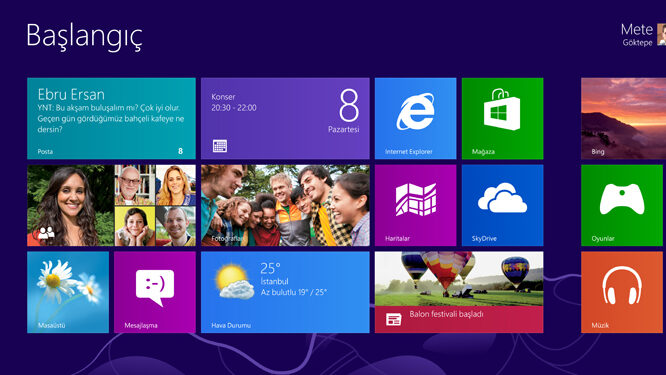666x375 pixels.
Task: Open the Posta mail tile from Ebru Ersan
Action: coord(111,118)
